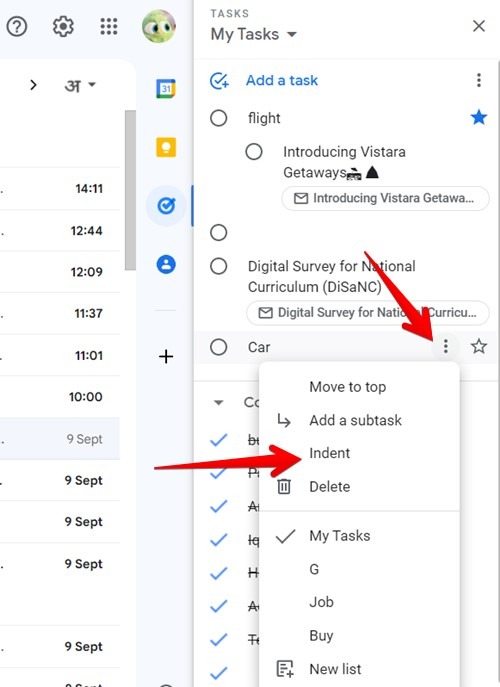Mark the flight task as complete

[x=218, y=118]
